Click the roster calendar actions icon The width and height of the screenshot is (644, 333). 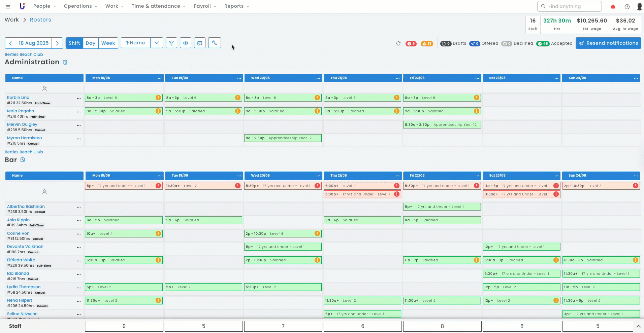[200, 43]
